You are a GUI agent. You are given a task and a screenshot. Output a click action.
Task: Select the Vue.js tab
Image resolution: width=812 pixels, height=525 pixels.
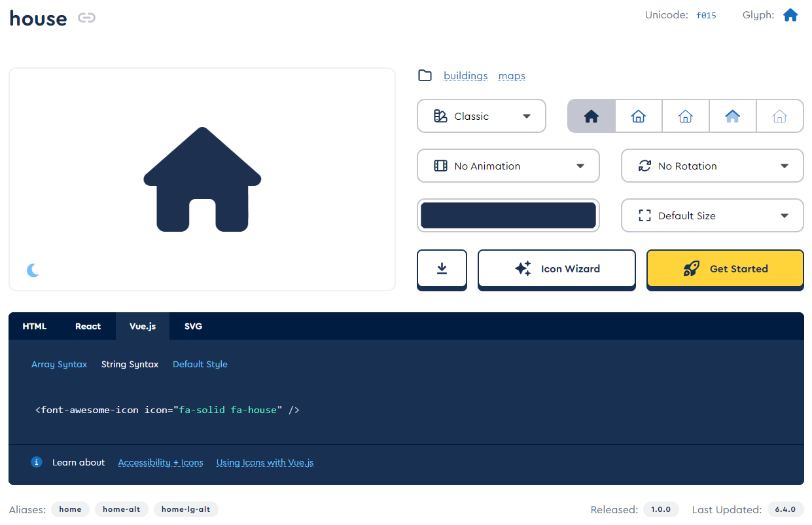click(x=143, y=326)
